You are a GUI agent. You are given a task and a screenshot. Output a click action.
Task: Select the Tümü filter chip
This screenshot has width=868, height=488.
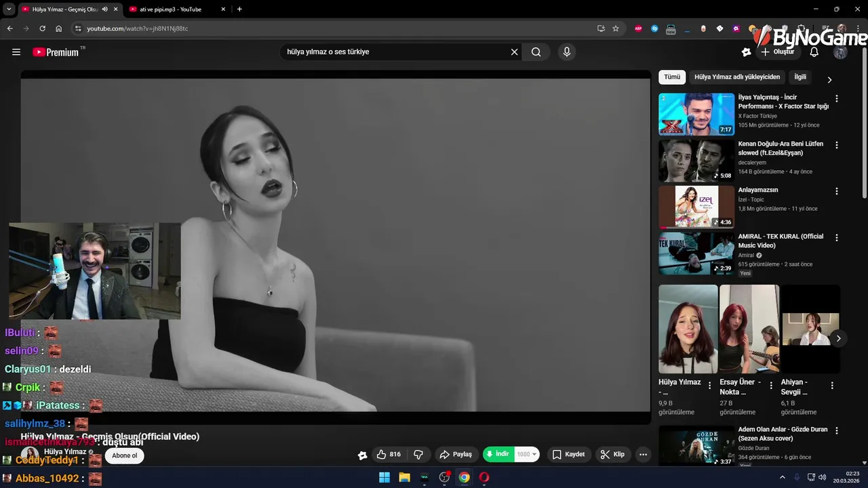click(672, 77)
